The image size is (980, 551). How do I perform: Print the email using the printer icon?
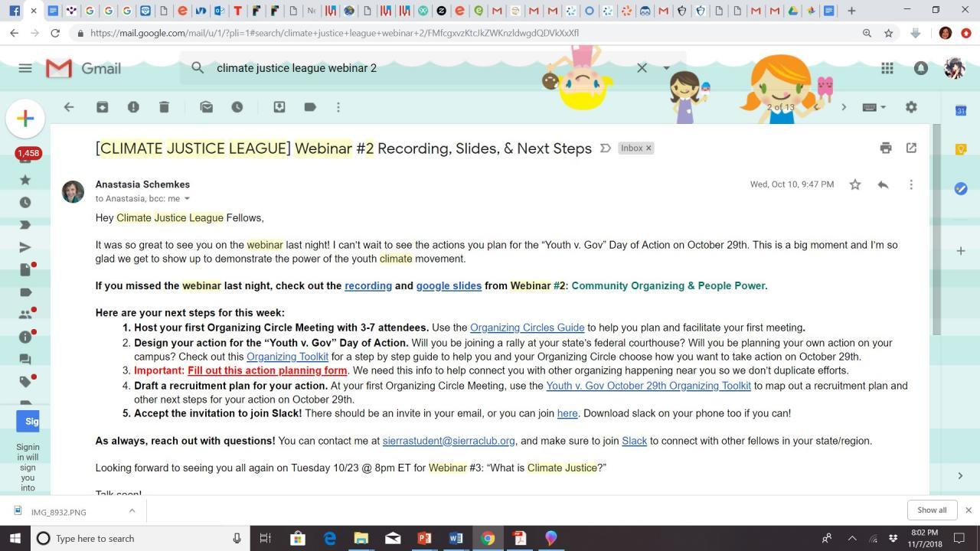(886, 148)
